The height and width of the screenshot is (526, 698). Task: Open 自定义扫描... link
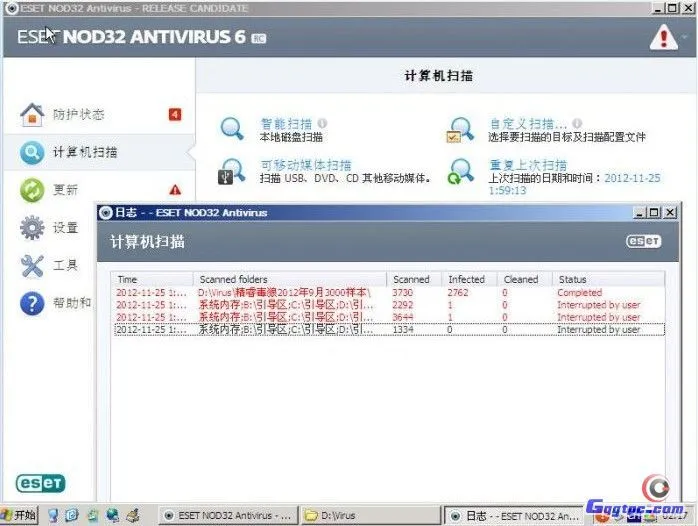(x=528, y=123)
